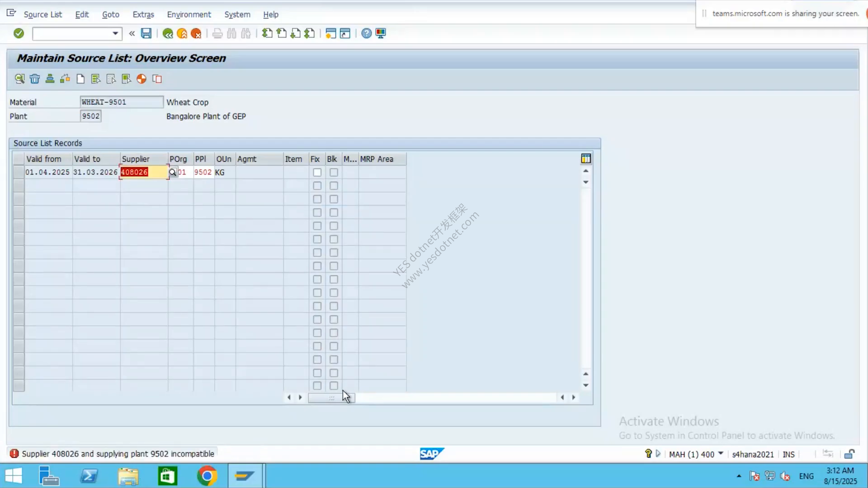This screenshot has height=488, width=868.
Task: Expand the MAH (1) 400 system dropdown
Action: (x=721, y=453)
